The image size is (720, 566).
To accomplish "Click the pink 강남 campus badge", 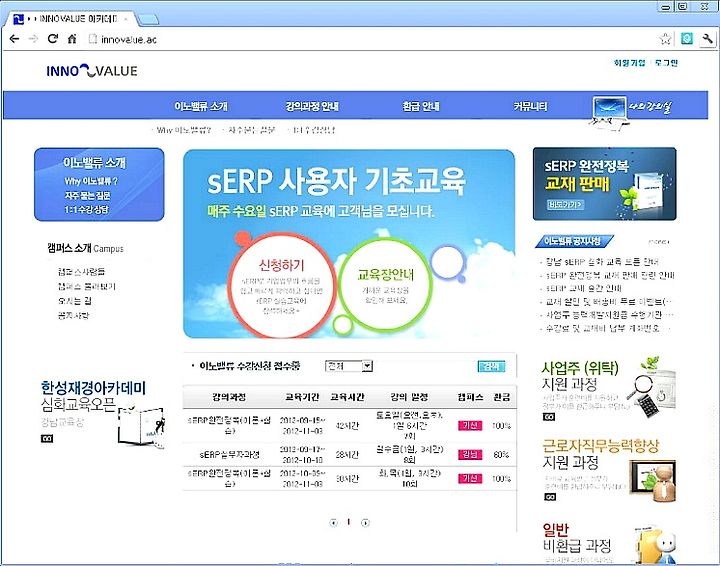I will tap(470, 454).
